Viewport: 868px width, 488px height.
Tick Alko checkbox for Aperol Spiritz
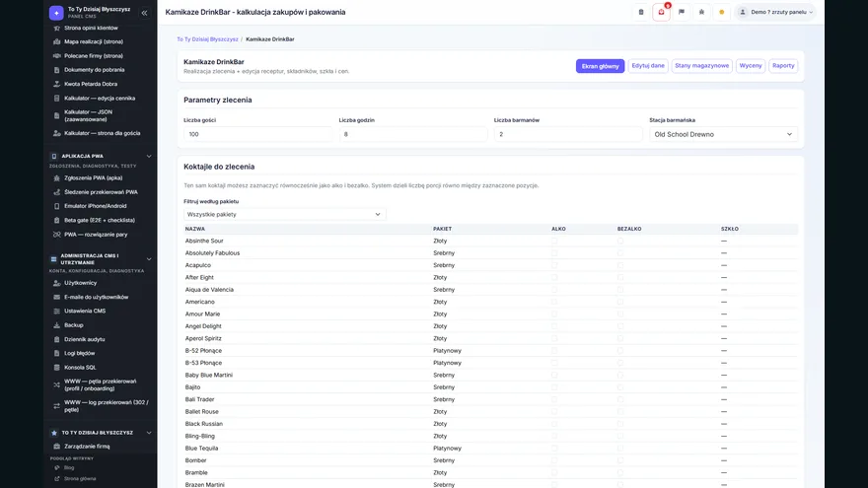tap(554, 338)
